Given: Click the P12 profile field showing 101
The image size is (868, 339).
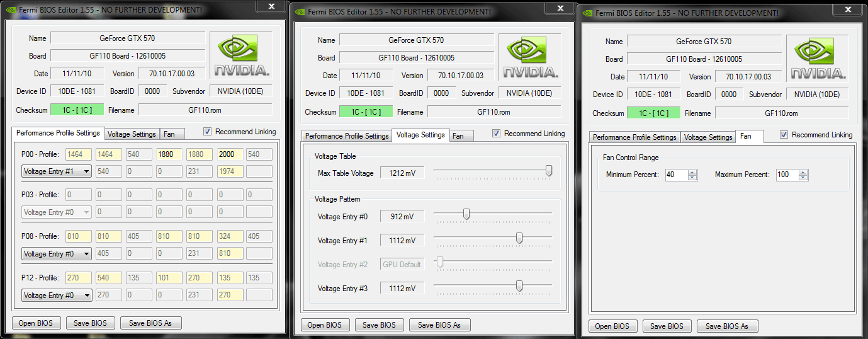Looking at the screenshot, I should [169, 278].
